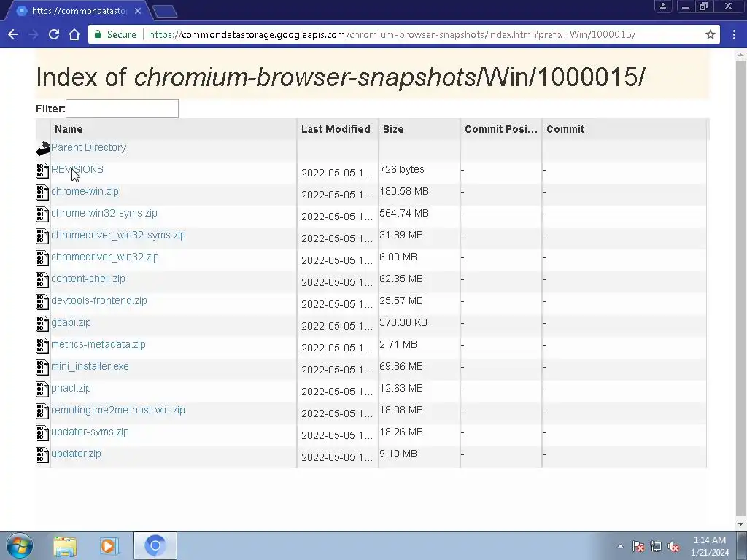Click the page scrollbar up arrow
Viewport: 747px width, 560px height.
[x=740, y=55]
